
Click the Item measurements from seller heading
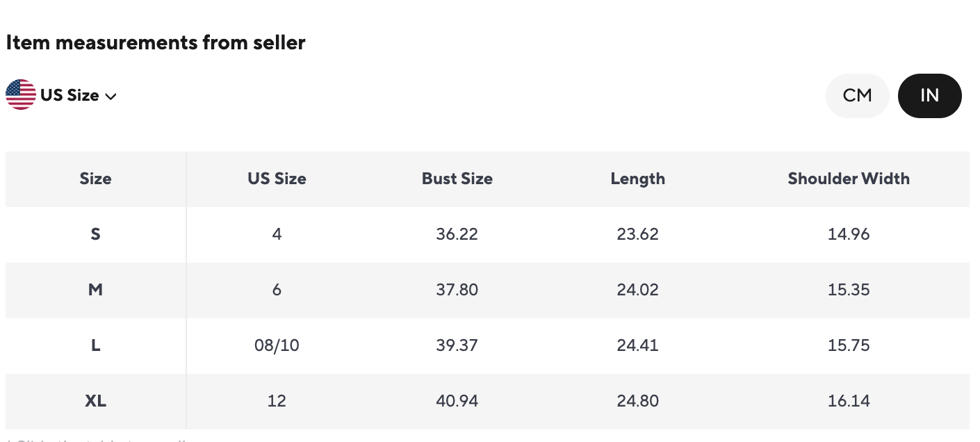(x=156, y=43)
